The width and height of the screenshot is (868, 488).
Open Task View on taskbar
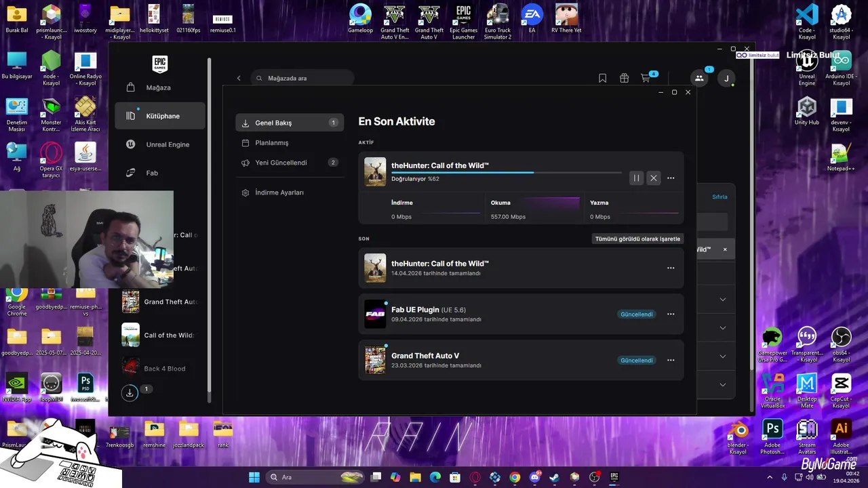coord(376,477)
